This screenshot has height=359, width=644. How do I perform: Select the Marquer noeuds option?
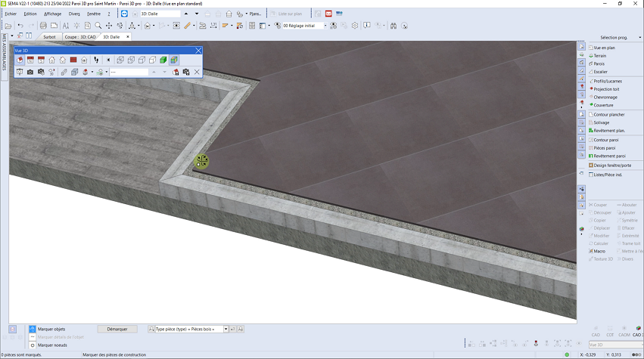32,344
